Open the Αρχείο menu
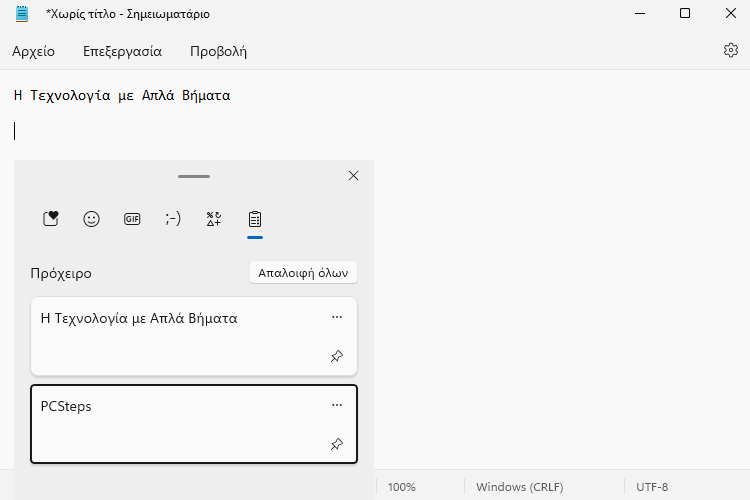Viewport: 750px width, 500px height. point(33,51)
